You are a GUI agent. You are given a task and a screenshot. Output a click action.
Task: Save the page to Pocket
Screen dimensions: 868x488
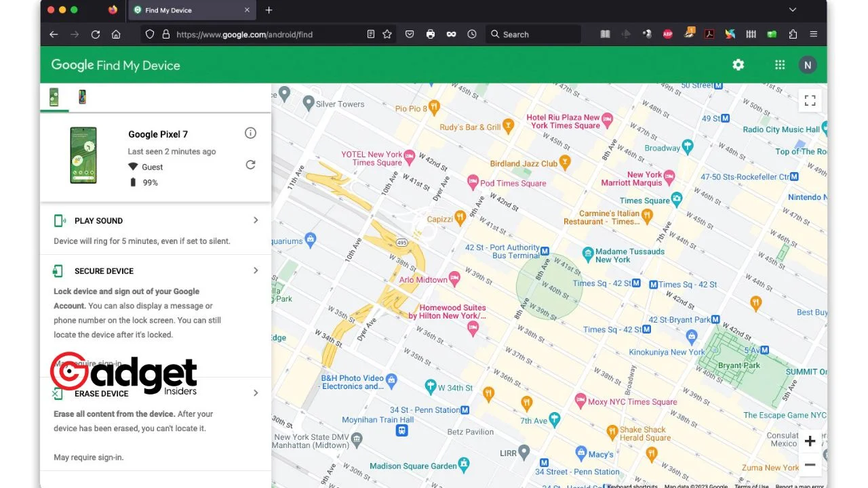[410, 34]
